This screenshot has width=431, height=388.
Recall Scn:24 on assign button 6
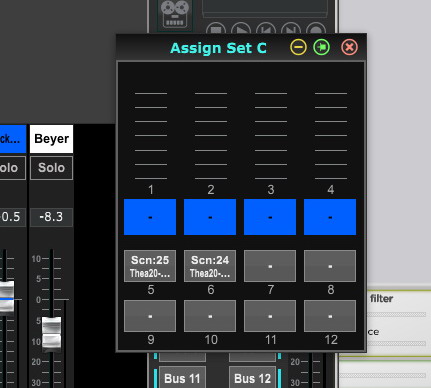pyautogui.click(x=210, y=266)
